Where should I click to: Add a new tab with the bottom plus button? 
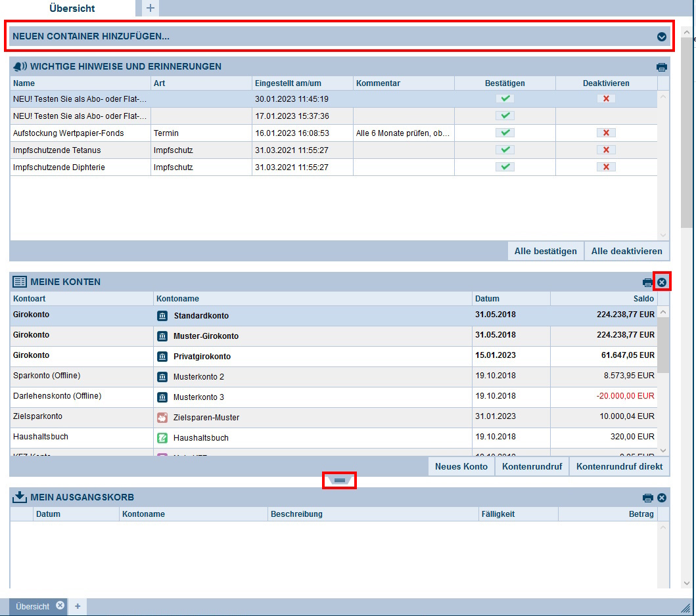pos(78,606)
